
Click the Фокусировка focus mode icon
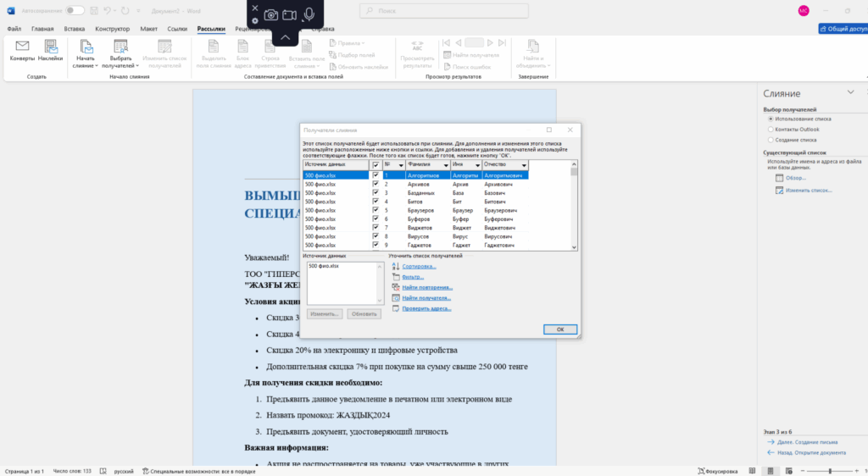tap(701, 471)
